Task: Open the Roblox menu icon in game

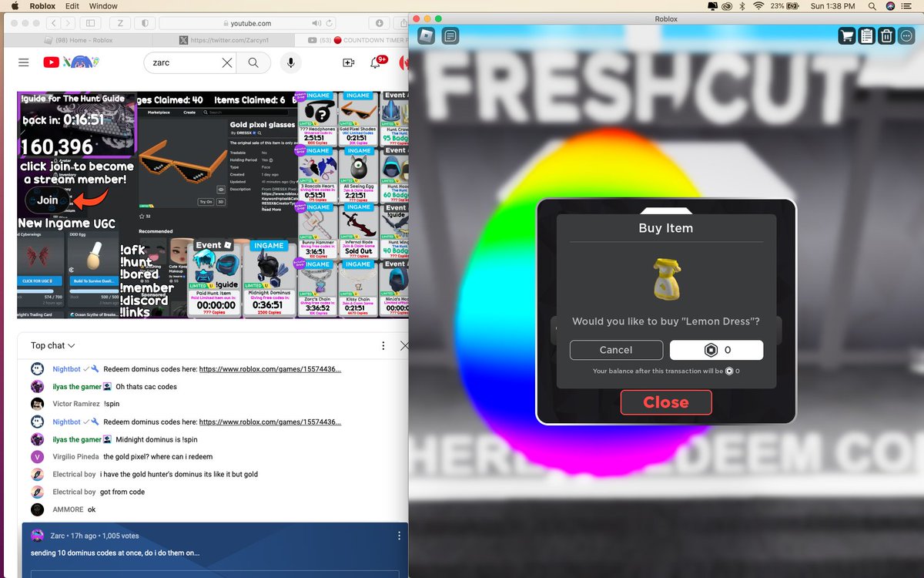Action: click(426, 35)
